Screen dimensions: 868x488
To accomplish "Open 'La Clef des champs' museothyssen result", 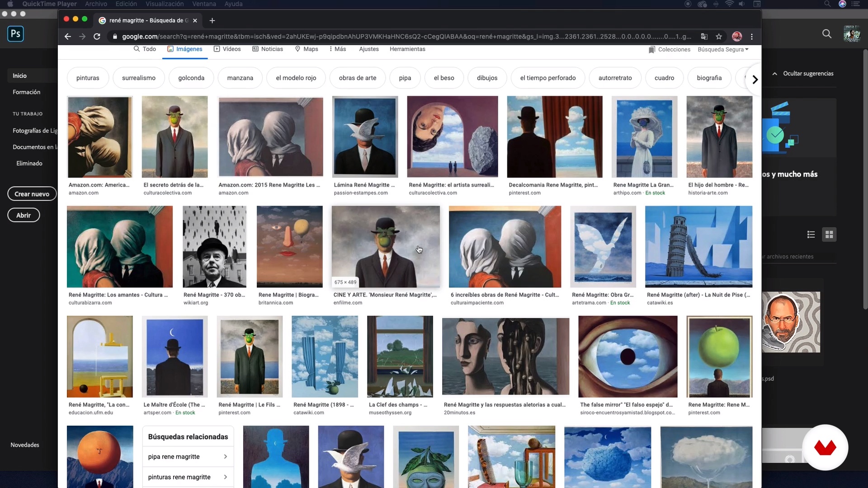I will pos(400,357).
